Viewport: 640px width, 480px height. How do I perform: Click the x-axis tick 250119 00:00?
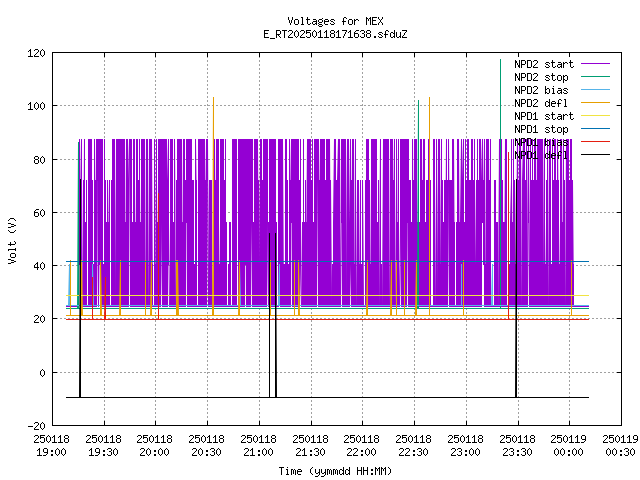click(569, 446)
